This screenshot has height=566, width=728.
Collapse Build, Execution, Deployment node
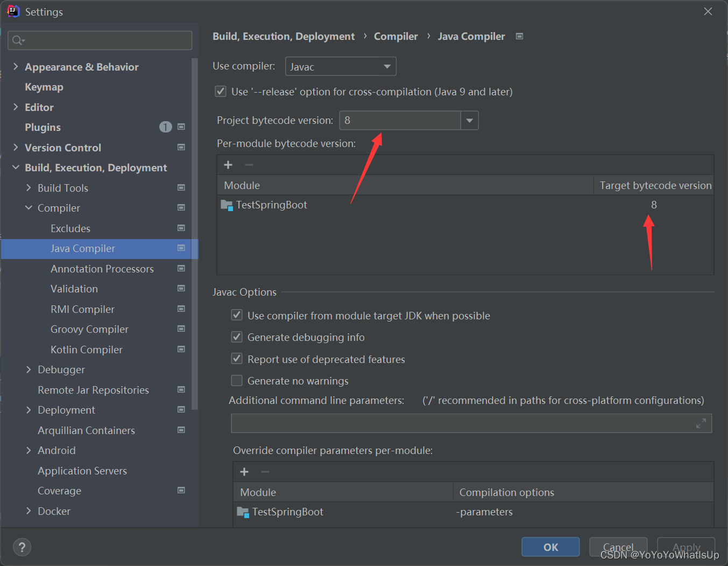point(16,167)
